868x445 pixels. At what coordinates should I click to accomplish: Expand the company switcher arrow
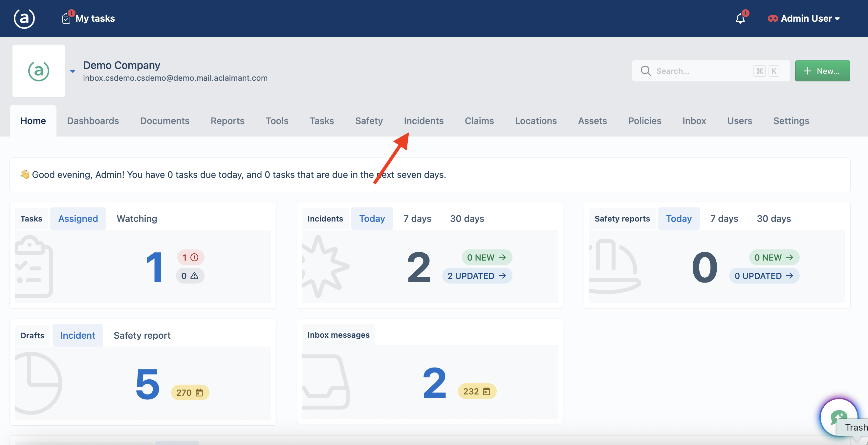73,71
